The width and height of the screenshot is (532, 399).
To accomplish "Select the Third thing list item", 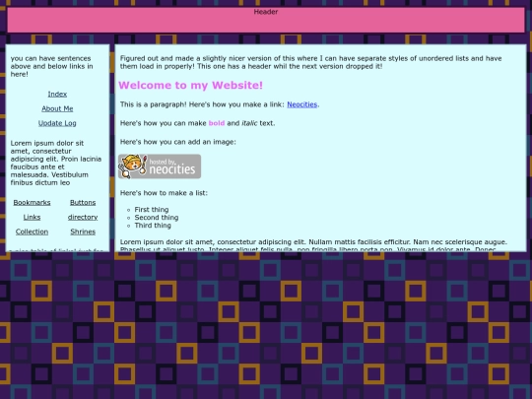I will [x=153, y=226].
